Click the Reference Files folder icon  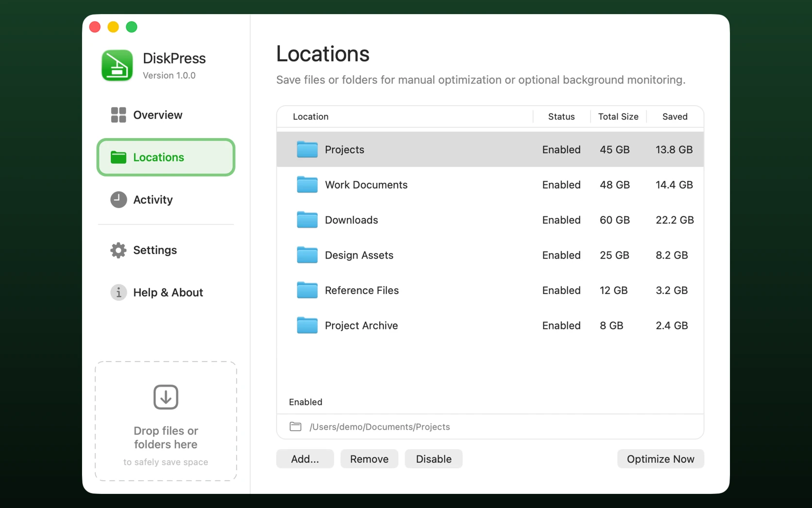(307, 290)
